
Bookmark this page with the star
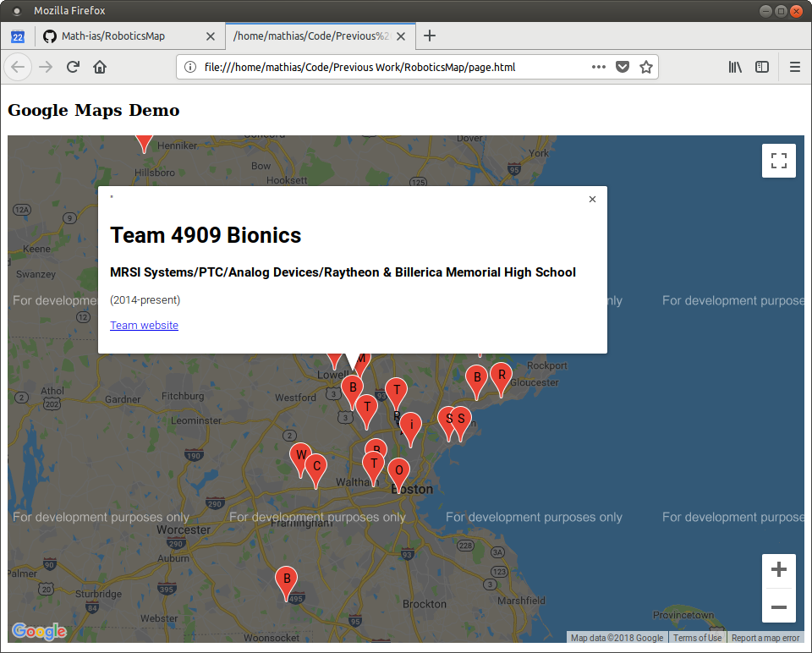pyautogui.click(x=645, y=67)
